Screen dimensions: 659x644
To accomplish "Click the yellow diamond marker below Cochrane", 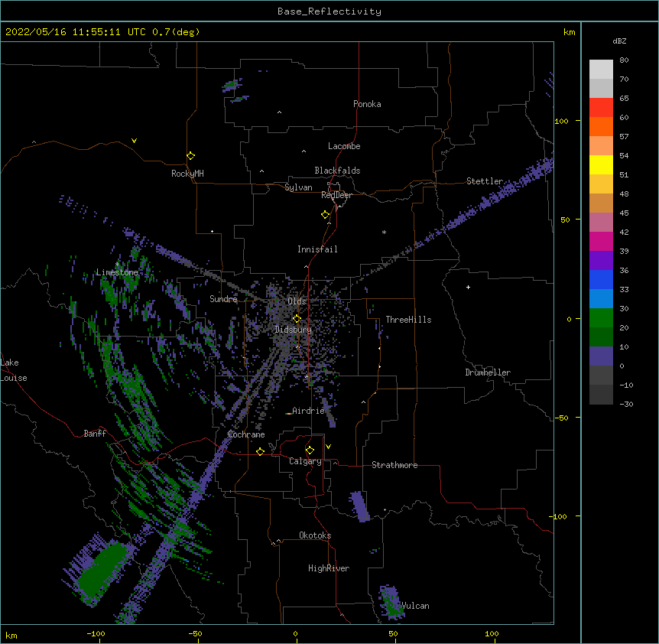I will 260,451.
